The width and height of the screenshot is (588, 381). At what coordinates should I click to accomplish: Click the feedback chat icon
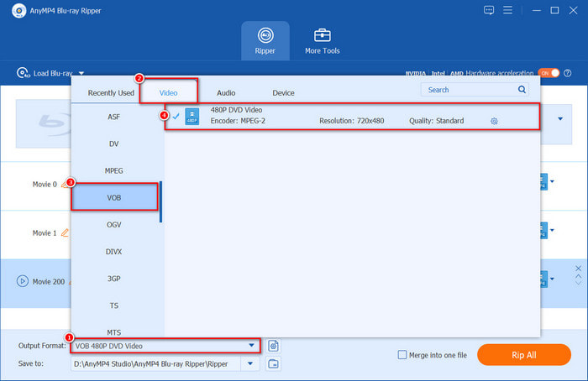click(x=489, y=10)
